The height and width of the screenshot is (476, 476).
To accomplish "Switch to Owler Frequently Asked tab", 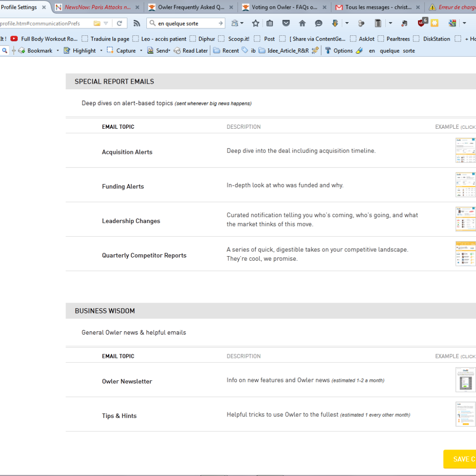I will pyautogui.click(x=191, y=7).
